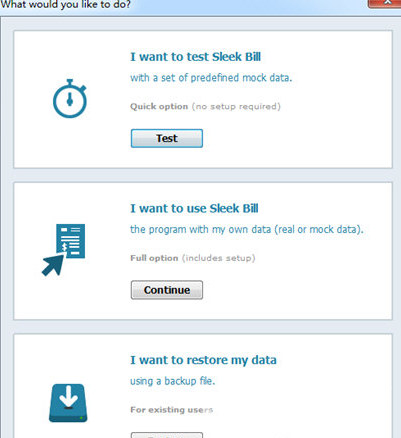This screenshot has height=438, width=401.
Task: Click the For existing users label
Action: [x=171, y=410]
